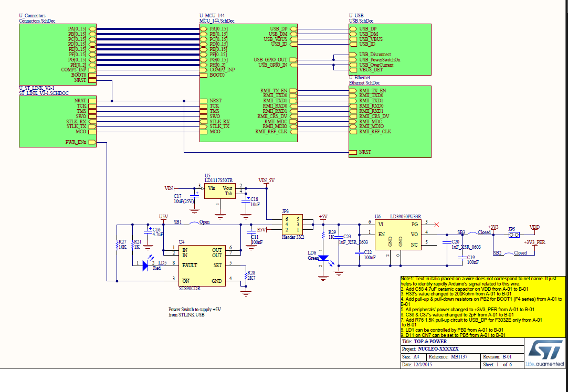
Task: Click capacitor C20 1uF_X5R_0603 symbol
Action: tap(447, 242)
